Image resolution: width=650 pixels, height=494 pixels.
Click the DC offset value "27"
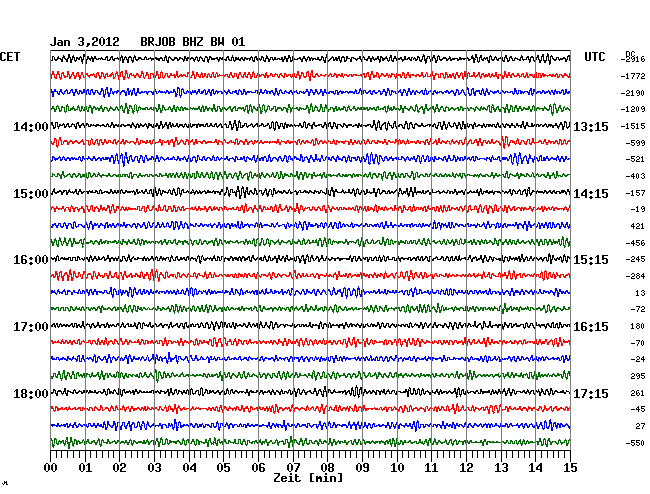[x=640, y=426]
